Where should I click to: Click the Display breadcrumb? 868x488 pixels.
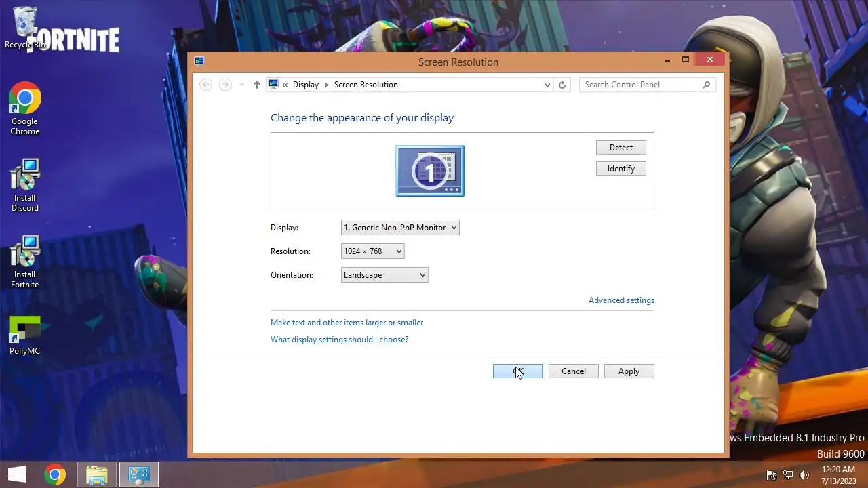tap(306, 85)
